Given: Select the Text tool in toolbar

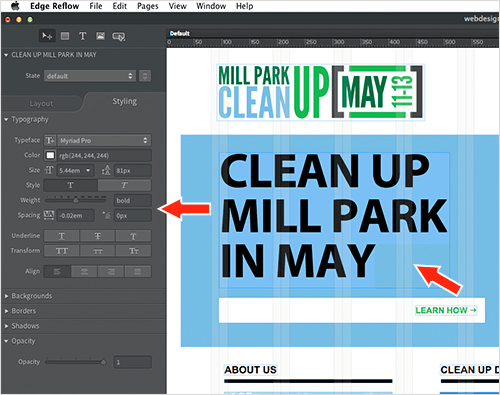Looking at the screenshot, I should click(83, 36).
